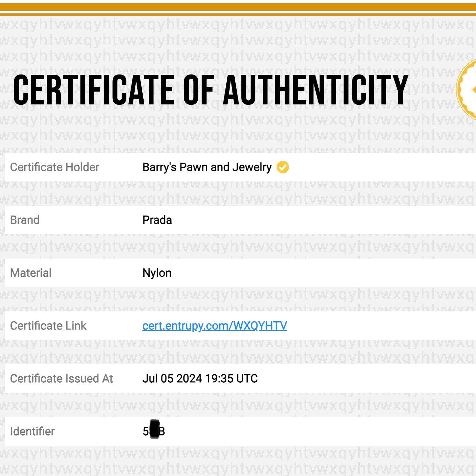
Task: Click the 'Barry's Pawn and Jewelry' holder name
Action: 207,167
